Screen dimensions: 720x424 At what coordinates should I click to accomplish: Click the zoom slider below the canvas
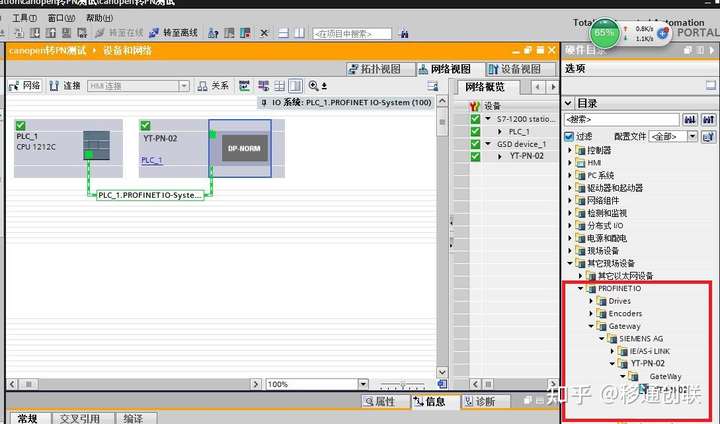click(x=402, y=384)
